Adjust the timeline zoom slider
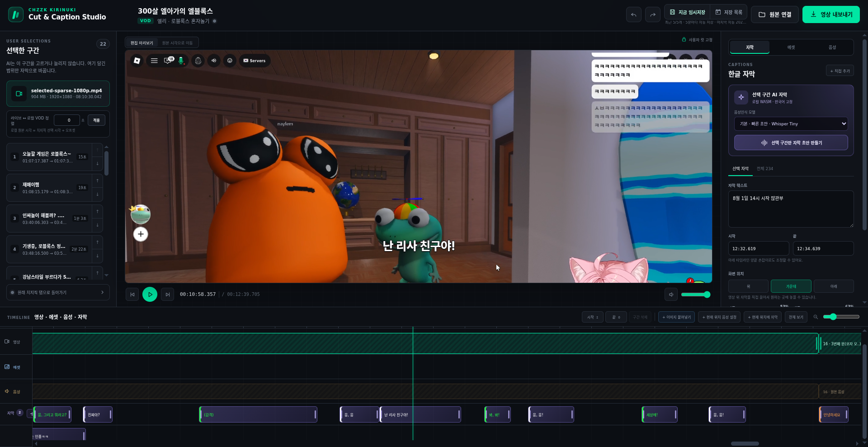 tap(841, 317)
